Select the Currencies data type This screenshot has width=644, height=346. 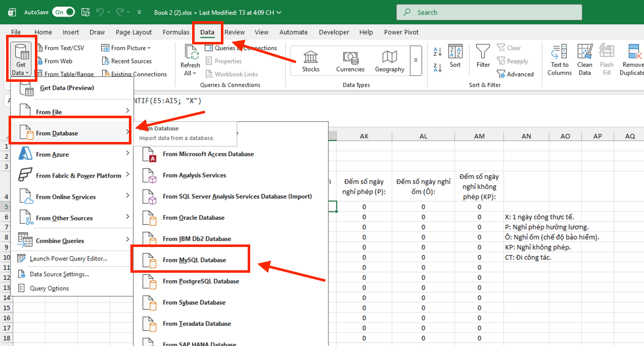(x=350, y=61)
